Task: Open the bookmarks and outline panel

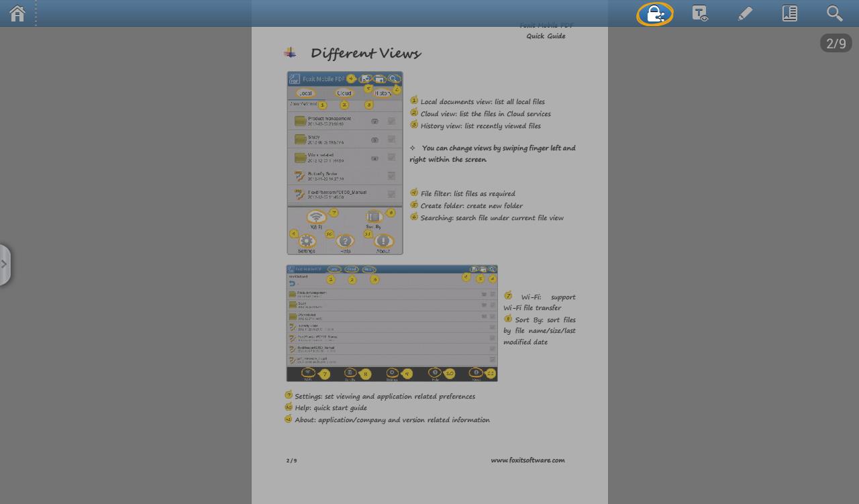Action: 790,13
